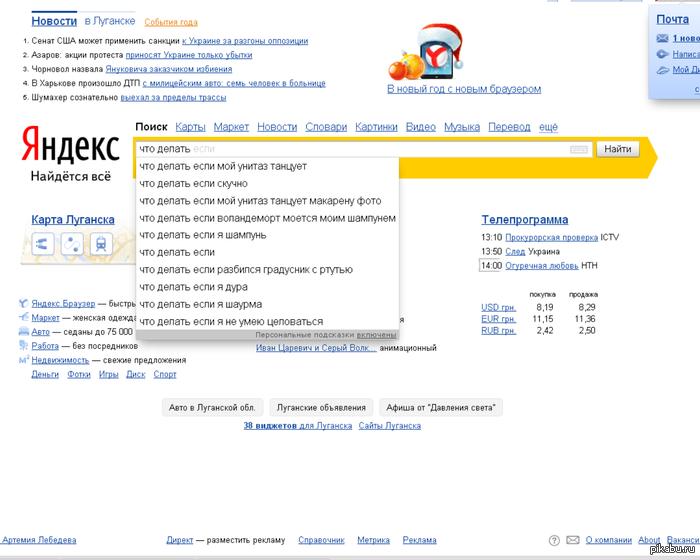
Task: Click the Авто в Луганской обл. button
Action: click(x=212, y=408)
